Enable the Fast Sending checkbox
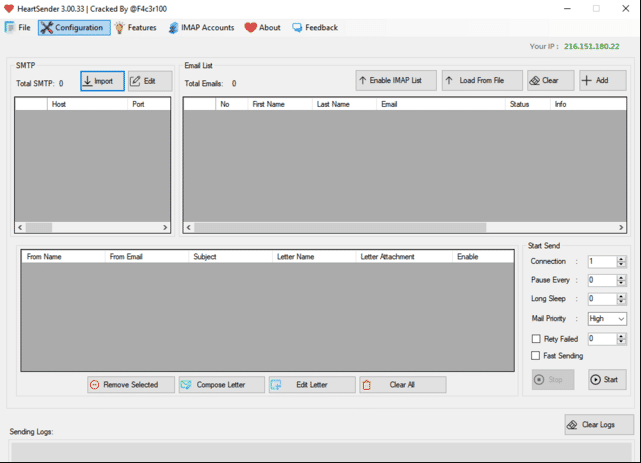Screen dimensions: 641x463 pos(536,356)
